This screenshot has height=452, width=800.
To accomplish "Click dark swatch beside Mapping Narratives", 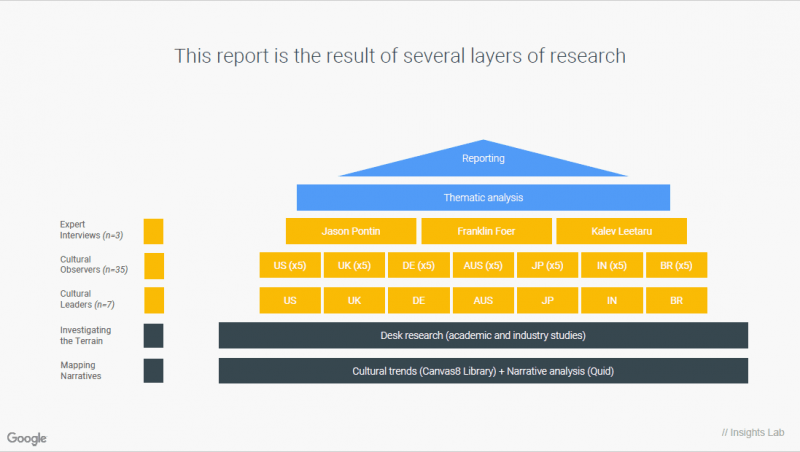I will (153, 371).
